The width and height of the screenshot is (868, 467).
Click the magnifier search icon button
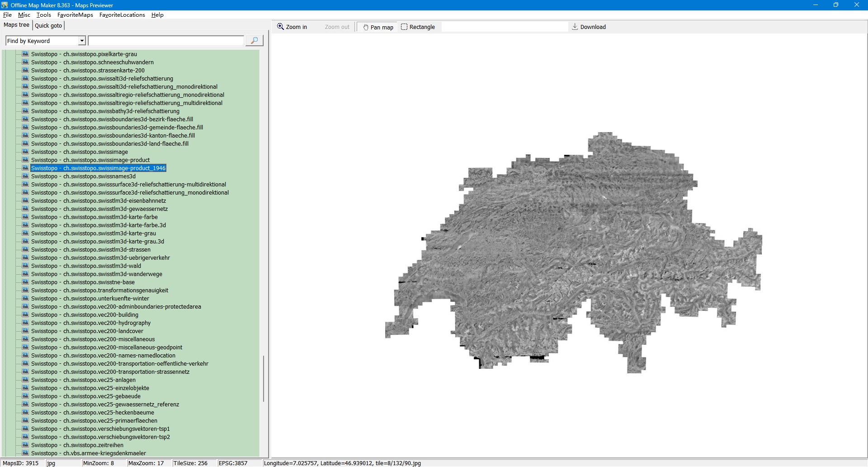click(x=254, y=41)
